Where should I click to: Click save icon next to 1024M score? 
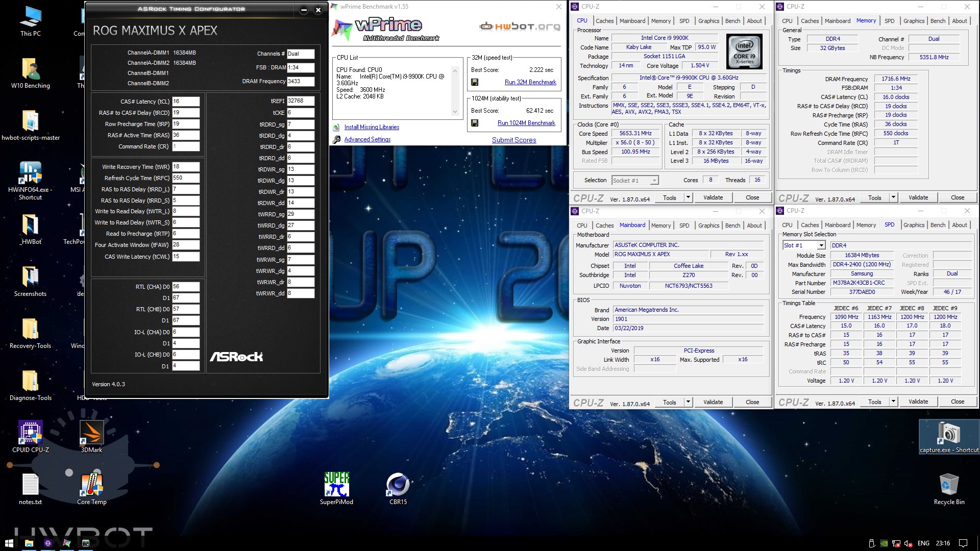pyautogui.click(x=475, y=123)
